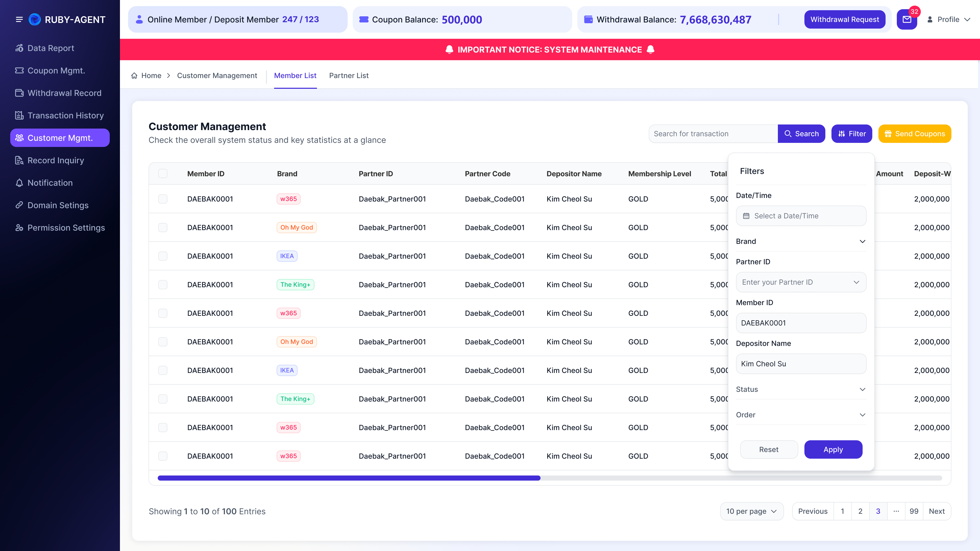Expand the Brand filter section

tap(801, 242)
